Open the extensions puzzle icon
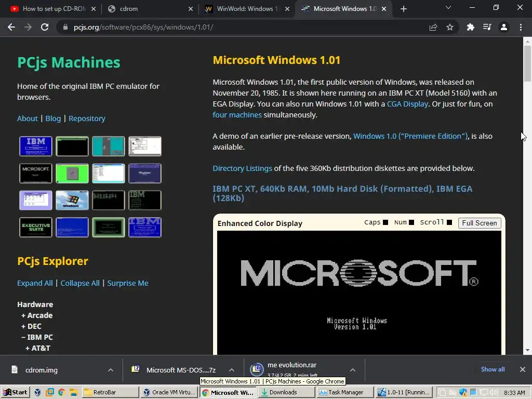 [470, 27]
